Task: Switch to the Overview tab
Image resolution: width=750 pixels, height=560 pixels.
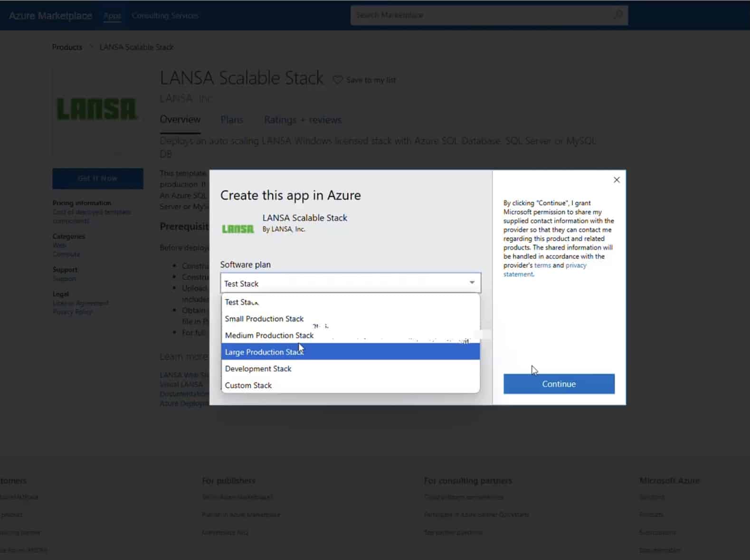Action: 180,119
